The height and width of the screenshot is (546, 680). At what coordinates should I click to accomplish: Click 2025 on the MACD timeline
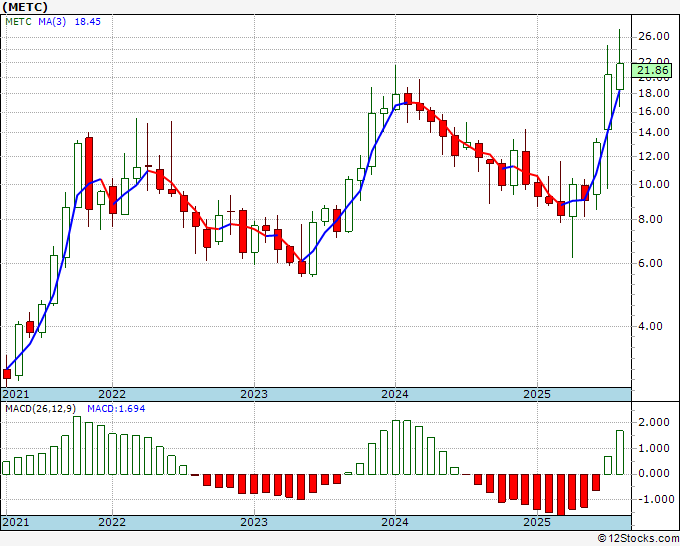(x=537, y=522)
